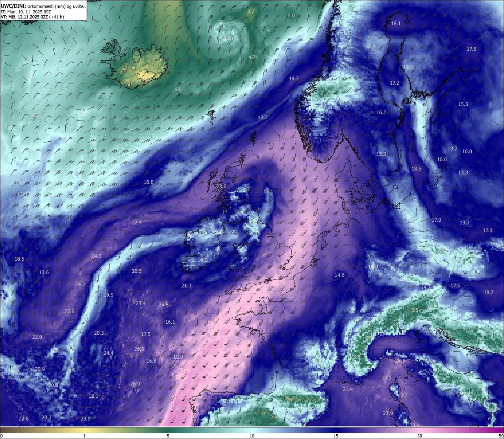Click the 22.9 value on the map
The image size is (504, 439).
[x=69, y=311]
